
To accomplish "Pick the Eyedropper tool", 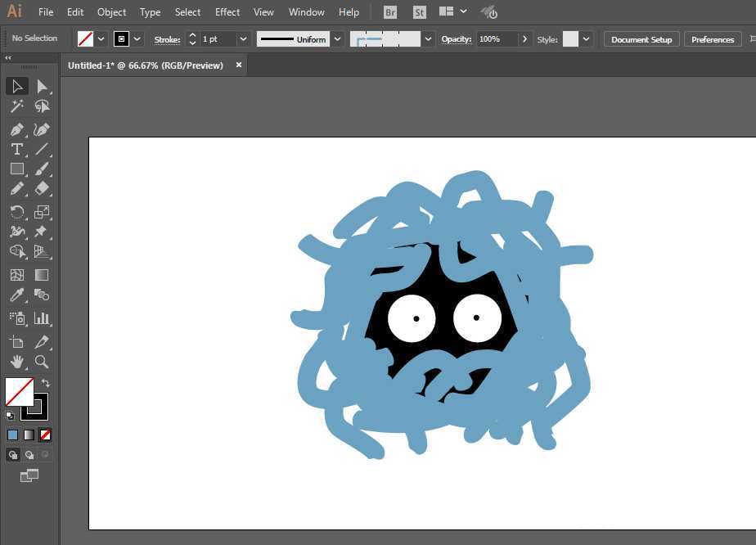I will coord(16,295).
